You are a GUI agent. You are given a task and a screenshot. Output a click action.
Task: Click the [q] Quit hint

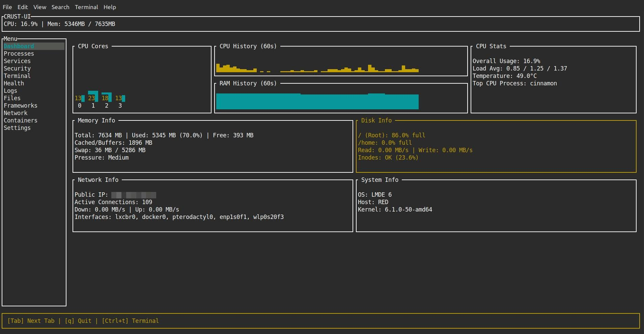coord(78,321)
